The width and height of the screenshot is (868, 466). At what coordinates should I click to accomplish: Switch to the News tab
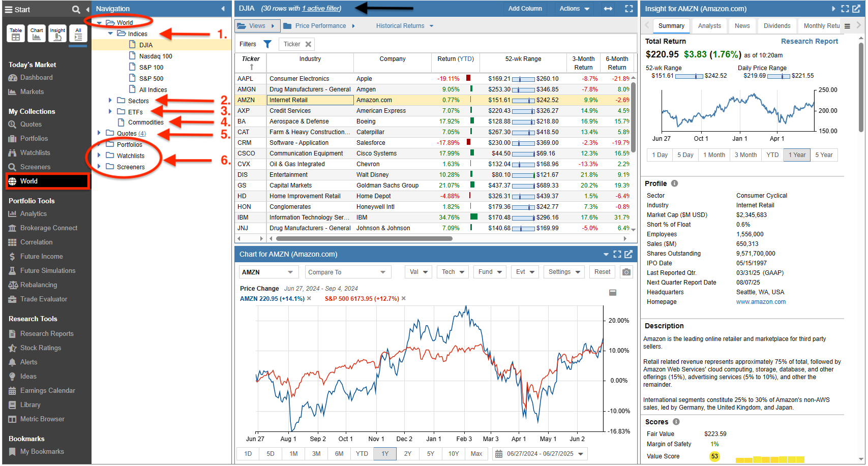[742, 26]
